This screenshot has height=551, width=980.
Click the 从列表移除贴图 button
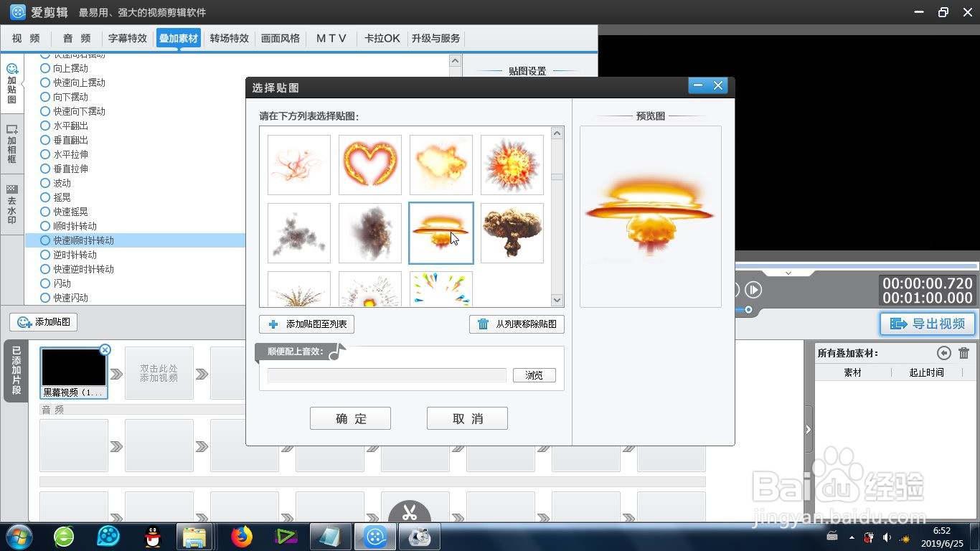pos(517,324)
